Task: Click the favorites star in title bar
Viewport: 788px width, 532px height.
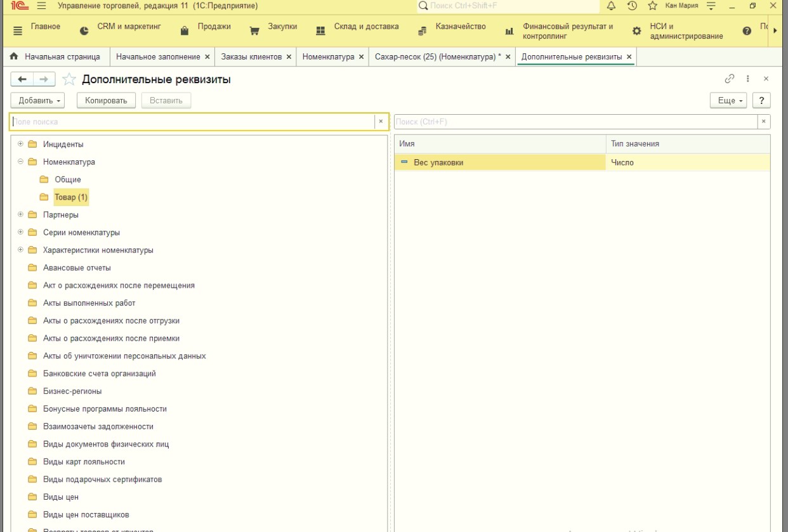Action: 652,6
